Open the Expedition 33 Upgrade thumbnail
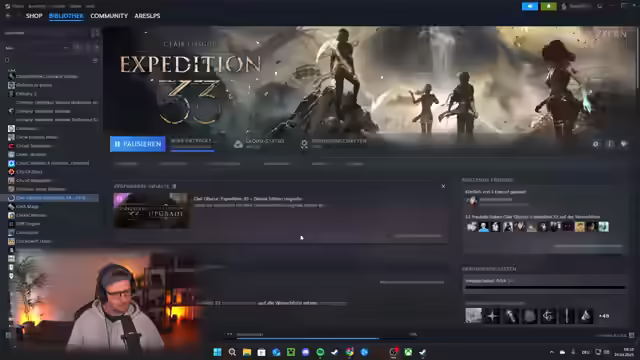The height and width of the screenshot is (360, 640). click(x=151, y=210)
